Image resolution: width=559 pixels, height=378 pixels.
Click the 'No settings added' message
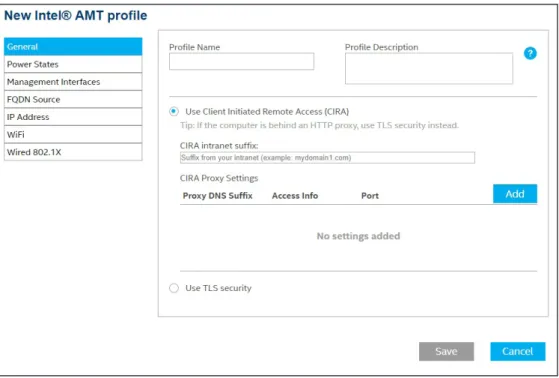pyautogui.click(x=358, y=236)
